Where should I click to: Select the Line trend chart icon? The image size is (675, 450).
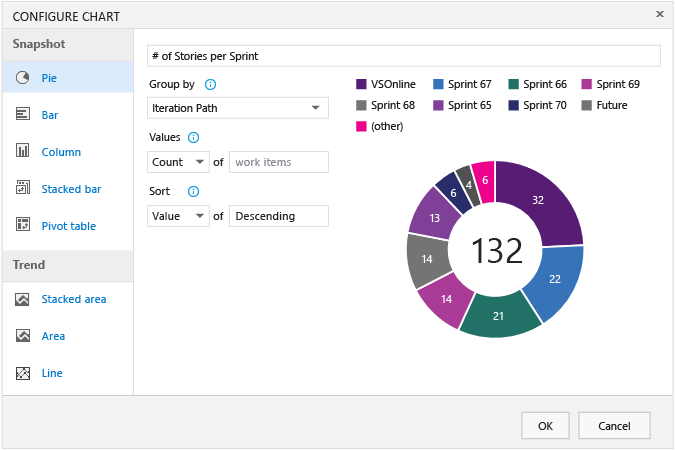(x=22, y=373)
